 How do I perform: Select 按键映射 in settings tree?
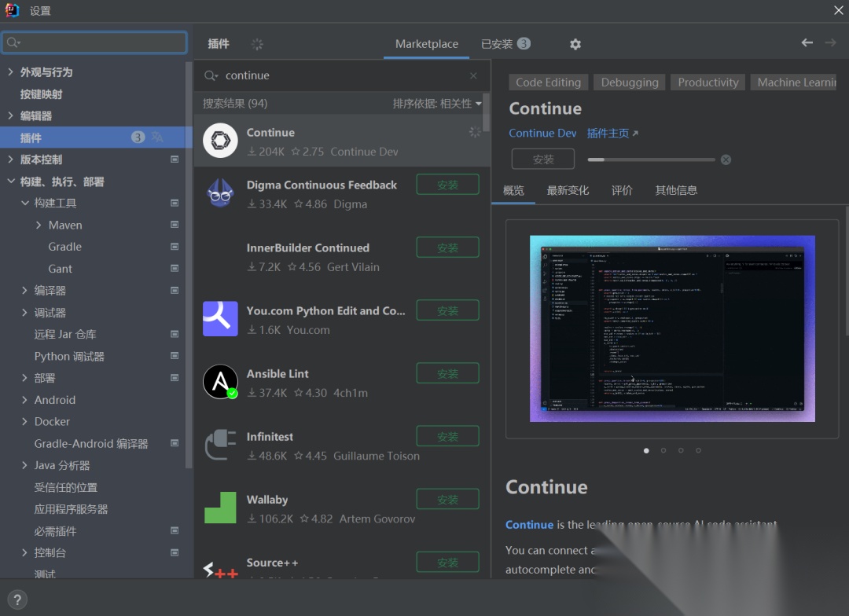[x=42, y=94]
